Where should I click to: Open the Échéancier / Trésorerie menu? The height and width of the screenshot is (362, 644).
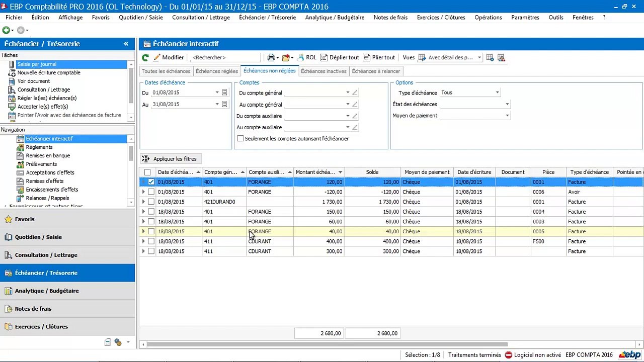(x=267, y=17)
